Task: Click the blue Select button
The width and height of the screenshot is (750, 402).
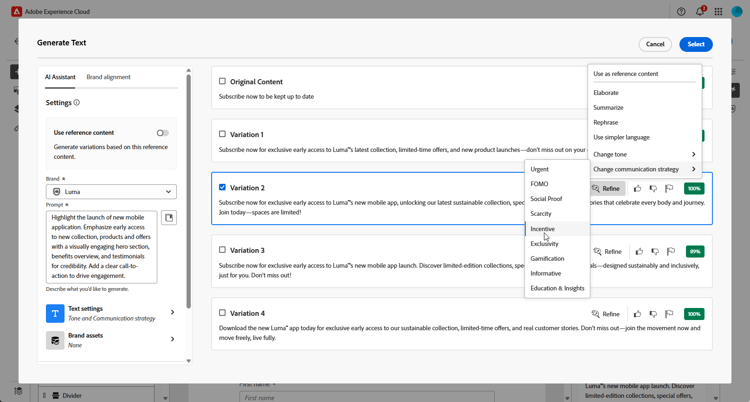Action: coord(696,44)
